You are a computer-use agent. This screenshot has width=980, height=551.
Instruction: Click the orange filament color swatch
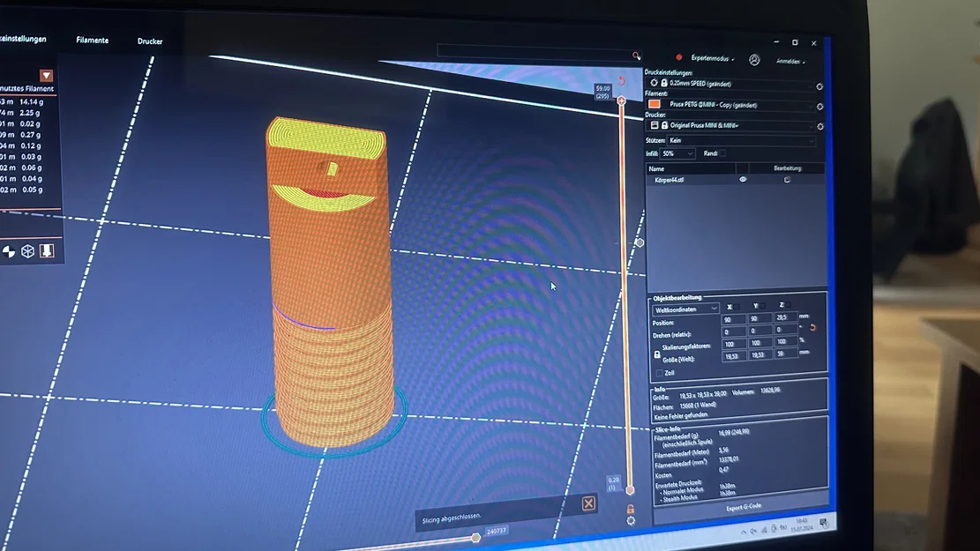click(x=654, y=104)
